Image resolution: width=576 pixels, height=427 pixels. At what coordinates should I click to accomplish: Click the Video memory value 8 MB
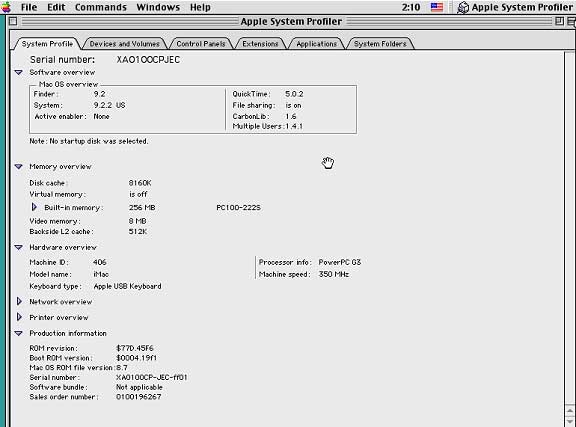click(137, 221)
